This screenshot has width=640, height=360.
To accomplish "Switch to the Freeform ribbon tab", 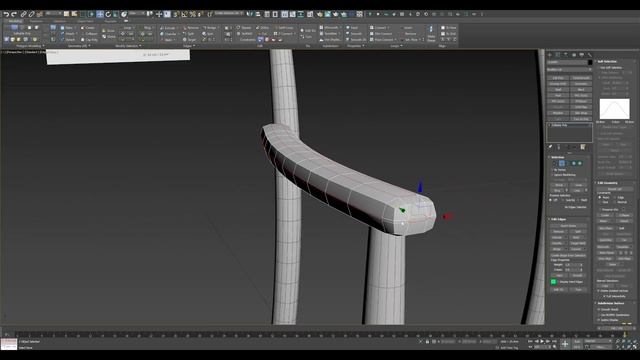I will click(x=36, y=21).
